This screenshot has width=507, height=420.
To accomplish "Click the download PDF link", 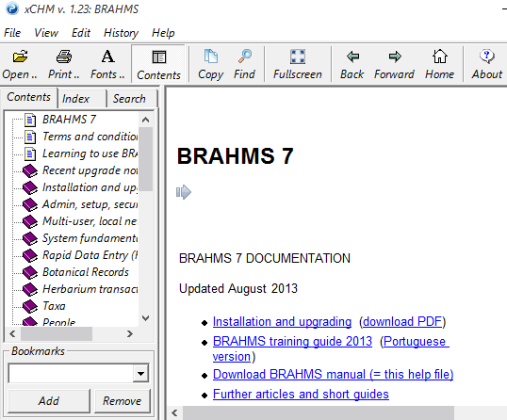I will 402,322.
